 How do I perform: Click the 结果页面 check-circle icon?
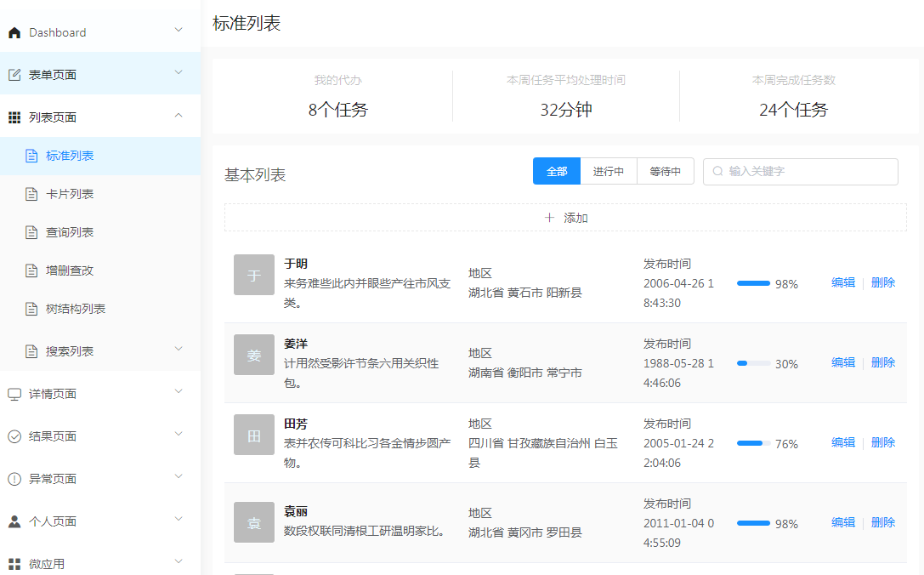point(14,436)
